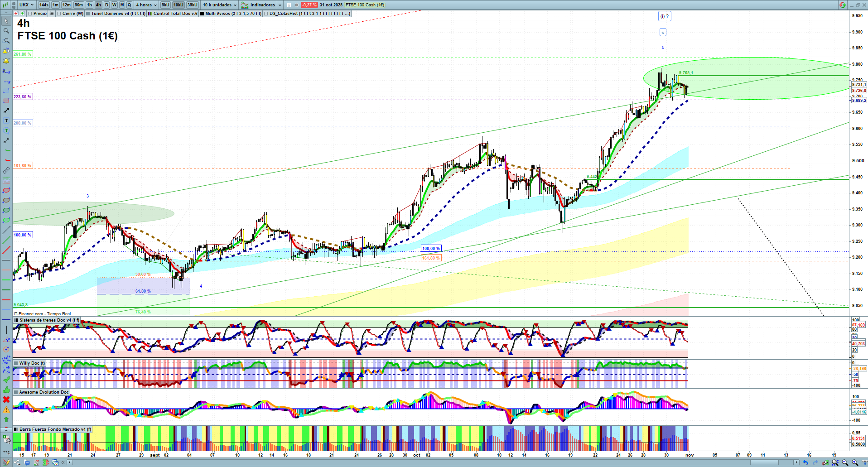Activate the magnifying glass zoom tool
Screen dimensions: 868x467
(x=6, y=31)
